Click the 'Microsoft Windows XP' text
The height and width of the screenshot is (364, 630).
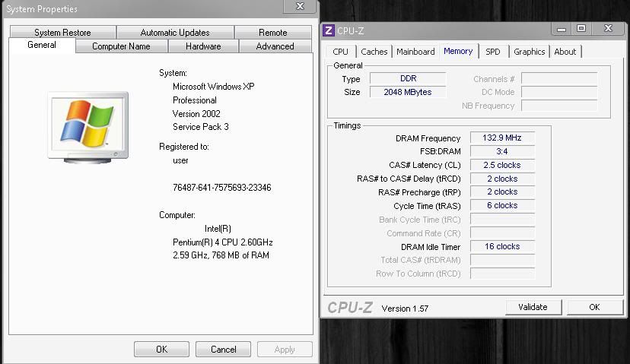pos(213,87)
